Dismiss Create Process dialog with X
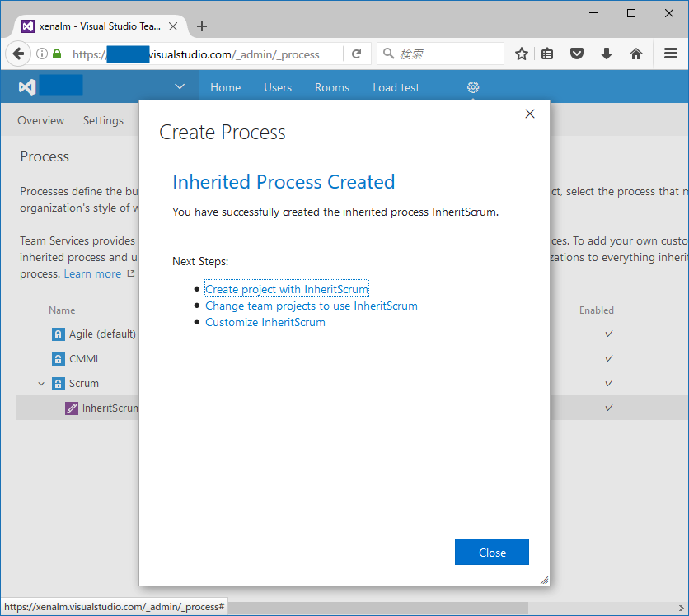Screen dimensions: 689x616 click(x=530, y=114)
